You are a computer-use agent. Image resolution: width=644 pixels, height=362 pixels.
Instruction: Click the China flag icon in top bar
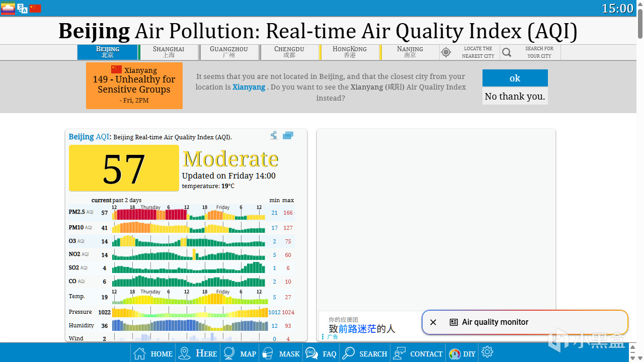coord(35,8)
